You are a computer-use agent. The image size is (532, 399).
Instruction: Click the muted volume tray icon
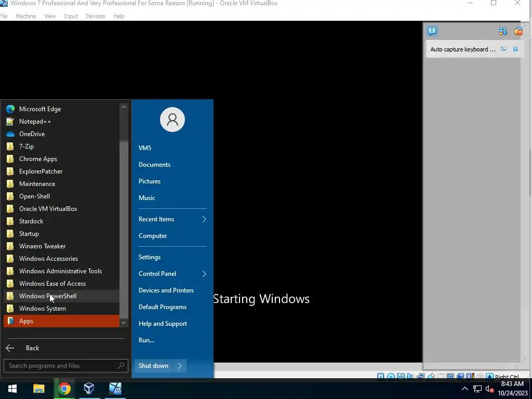click(489, 389)
